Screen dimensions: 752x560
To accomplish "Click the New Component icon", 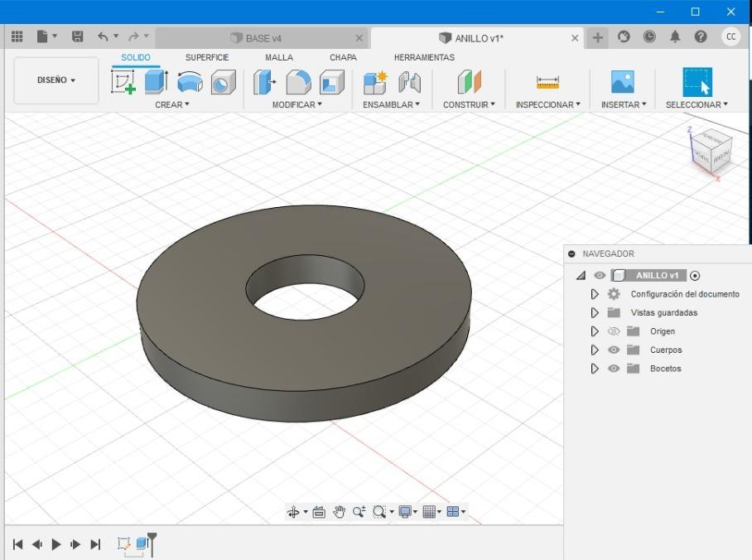I will click(375, 82).
